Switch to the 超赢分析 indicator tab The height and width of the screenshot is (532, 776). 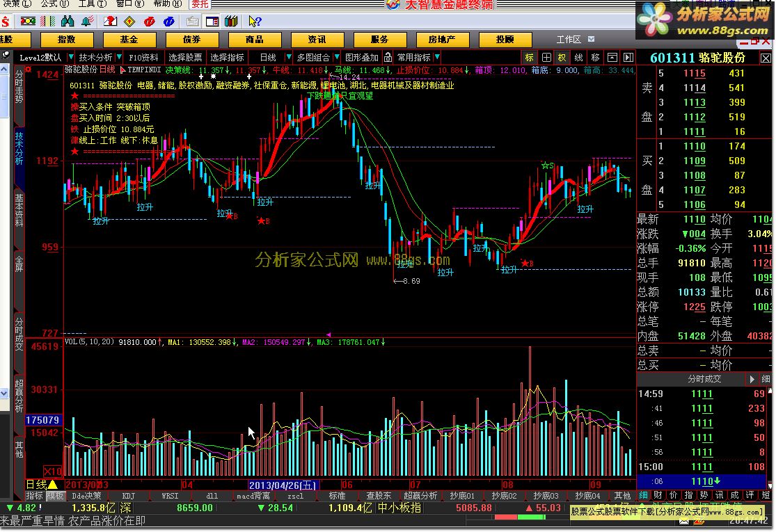[420, 495]
